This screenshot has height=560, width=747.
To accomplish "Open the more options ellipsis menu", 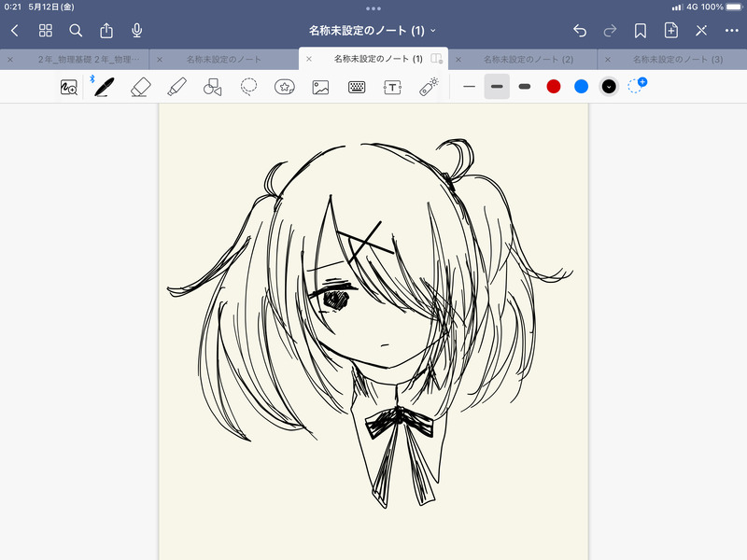I will click(732, 31).
